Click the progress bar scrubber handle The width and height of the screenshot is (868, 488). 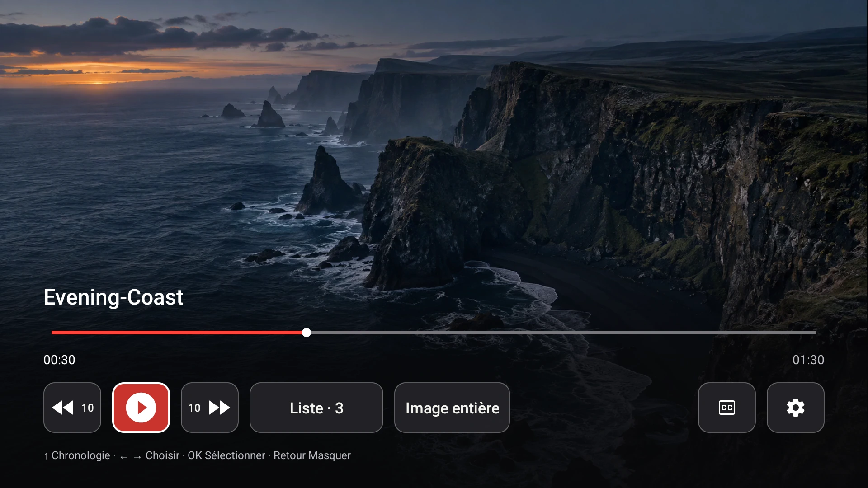[x=307, y=333]
